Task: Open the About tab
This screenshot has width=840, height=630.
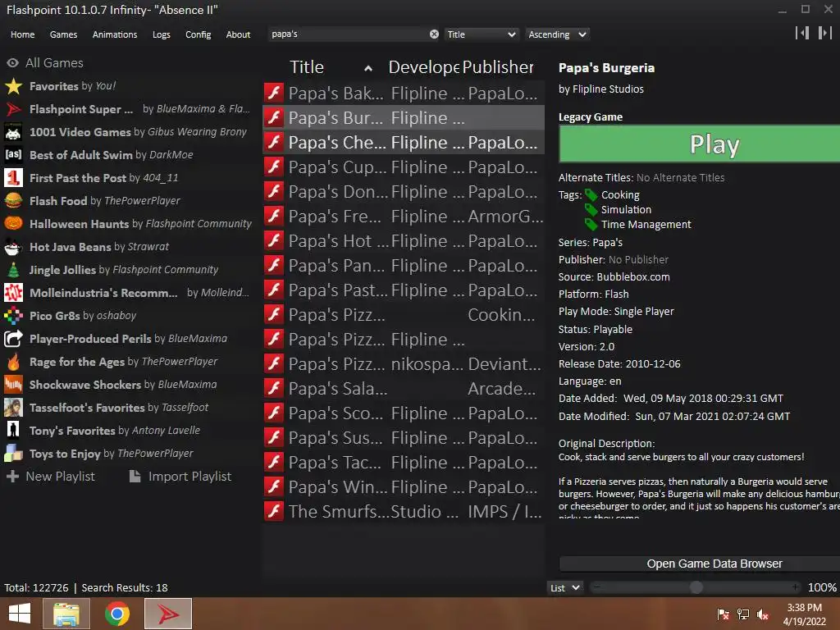Action: 238,34
